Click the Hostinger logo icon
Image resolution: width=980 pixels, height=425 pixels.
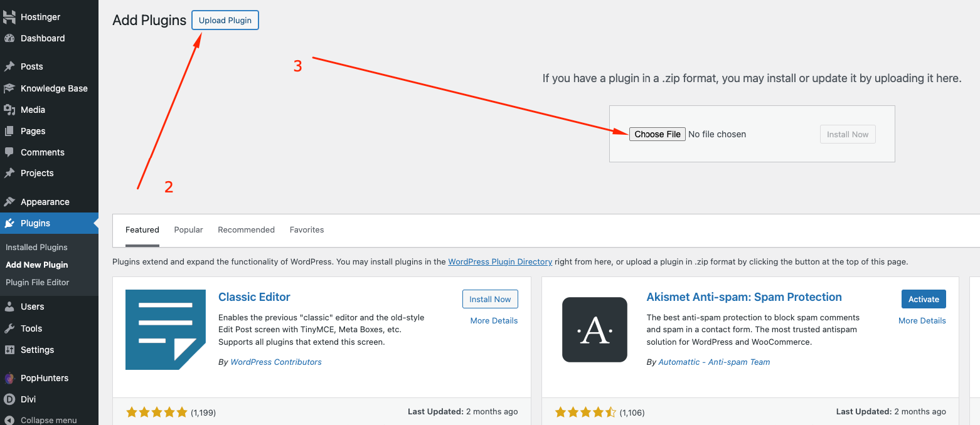point(9,18)
